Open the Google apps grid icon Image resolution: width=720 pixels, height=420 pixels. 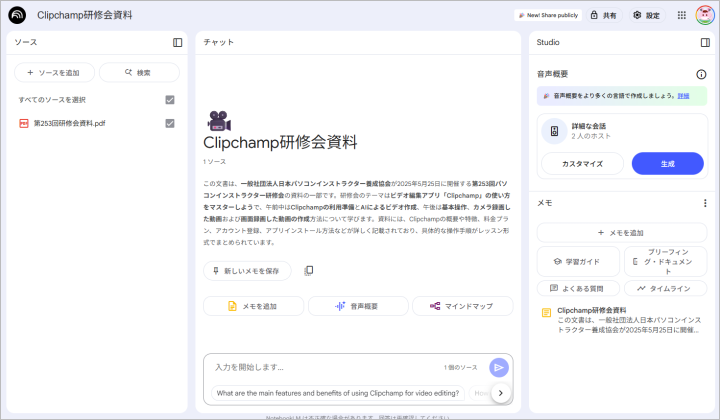pyautogui.click(x=682, y=15)
